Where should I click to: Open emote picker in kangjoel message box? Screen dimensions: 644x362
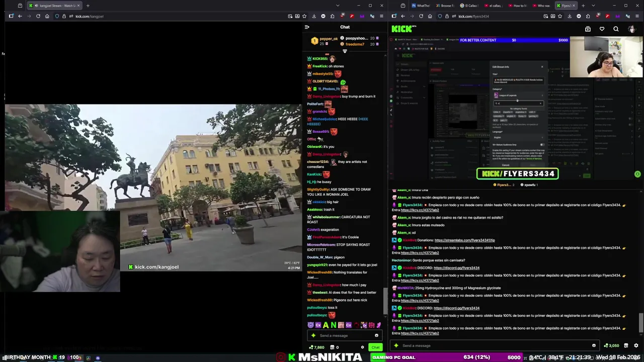376,335
